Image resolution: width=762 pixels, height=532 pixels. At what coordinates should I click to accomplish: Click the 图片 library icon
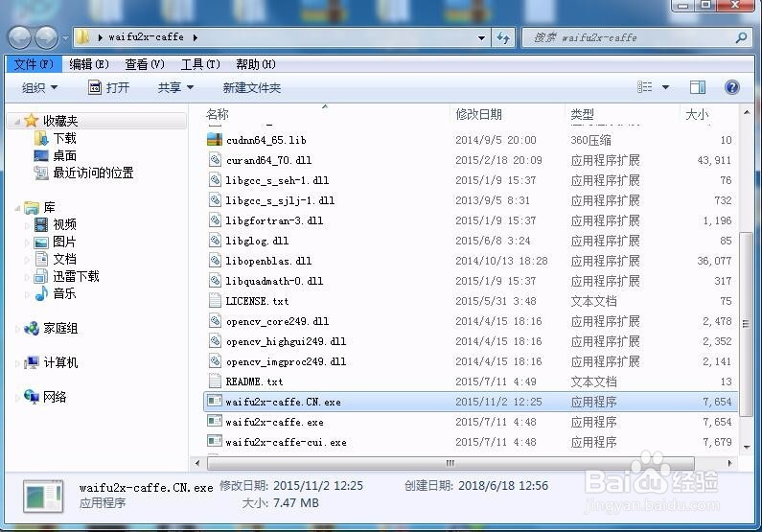(x=41, y=242)
